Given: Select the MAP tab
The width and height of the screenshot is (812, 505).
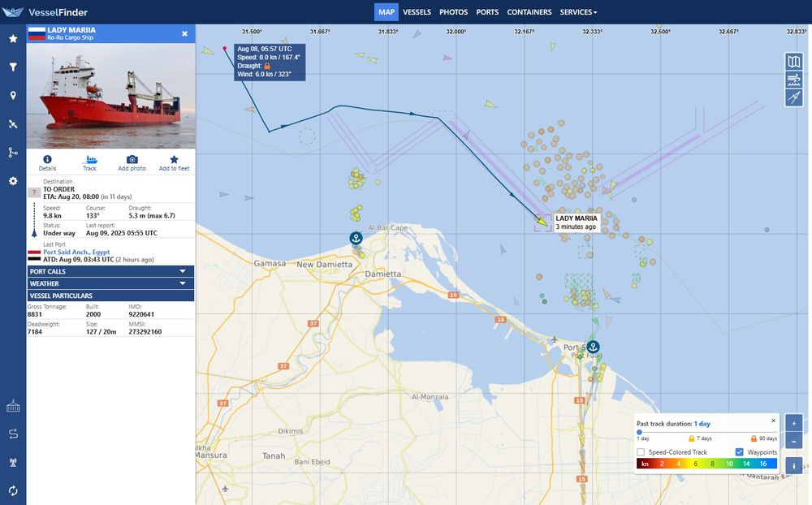Looking at the screenshot, I should pyautogui.click(x=387, y=12).
